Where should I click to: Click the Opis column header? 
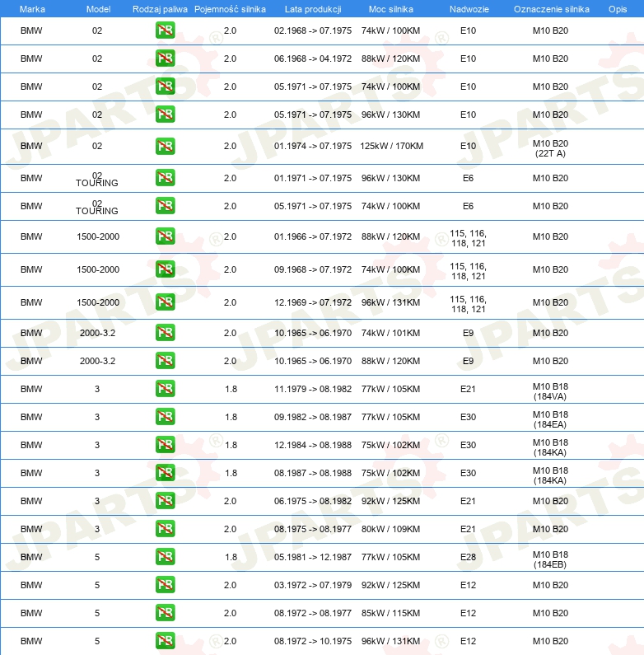(618, 9)
